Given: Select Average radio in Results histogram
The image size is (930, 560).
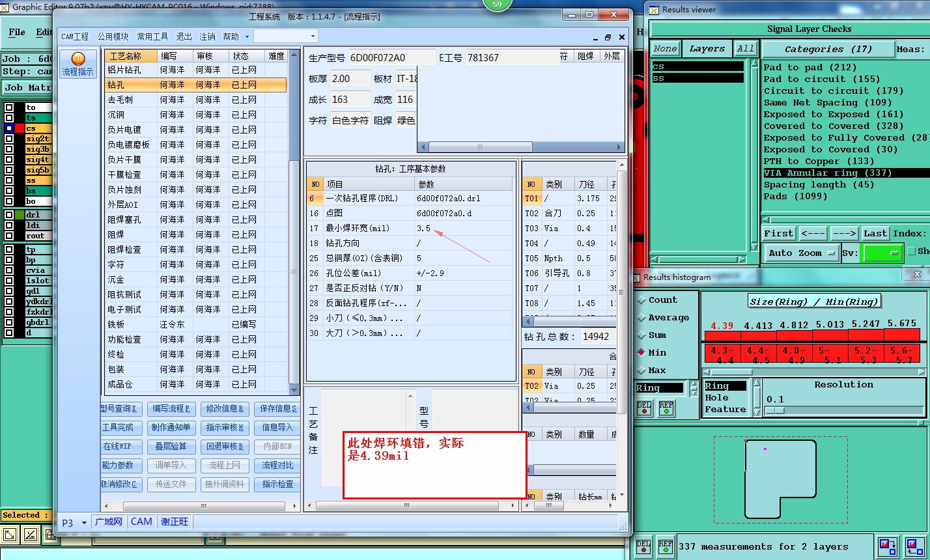Looking at the screenshot, I should [642, 318].
